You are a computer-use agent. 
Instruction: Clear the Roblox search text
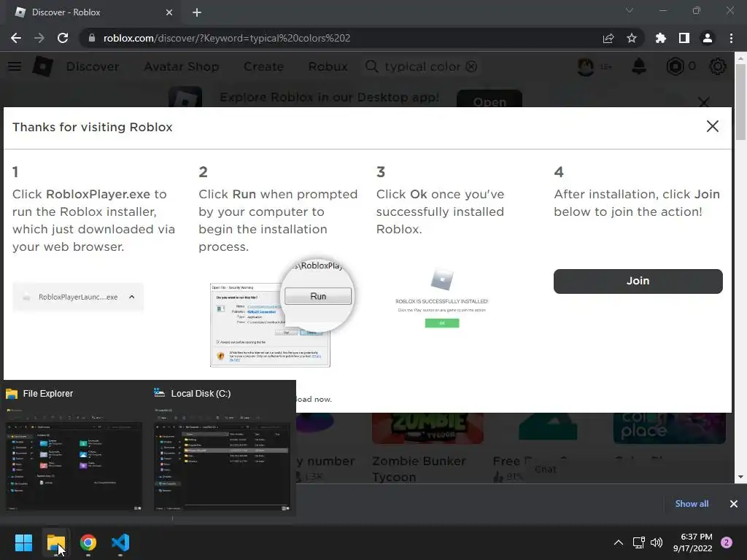point(471,66)
